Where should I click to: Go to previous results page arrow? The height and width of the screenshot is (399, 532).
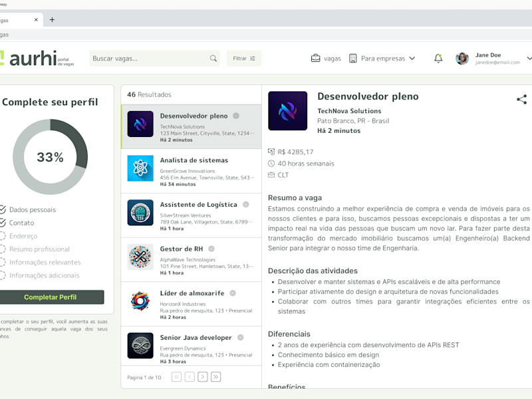click(x=190, y=377)
